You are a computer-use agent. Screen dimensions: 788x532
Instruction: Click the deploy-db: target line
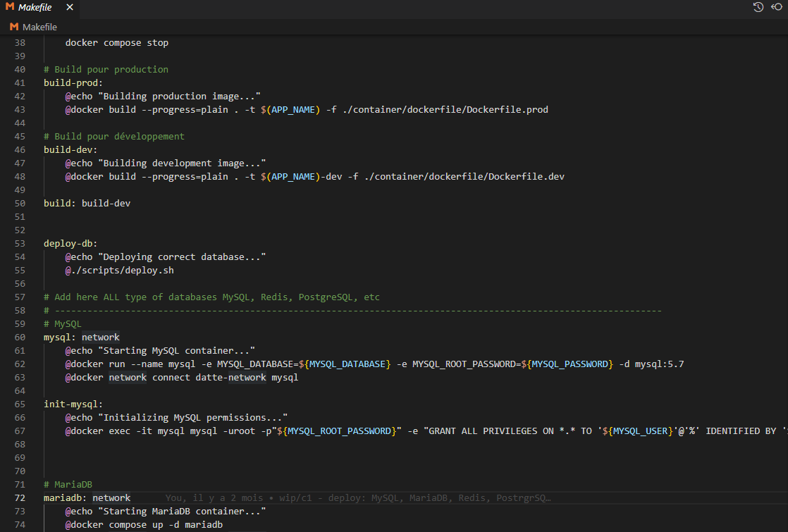click(70, 243)
